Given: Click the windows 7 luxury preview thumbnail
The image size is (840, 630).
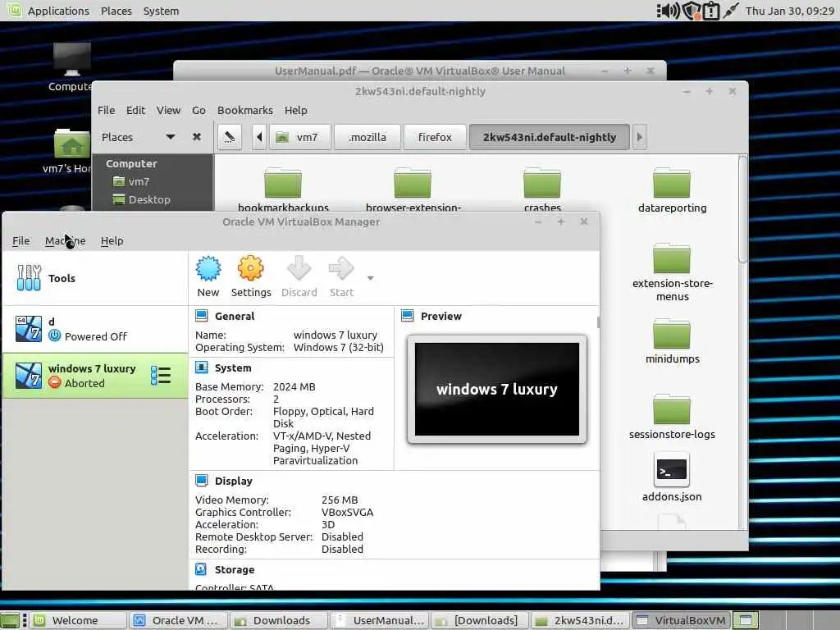Looking at the screenshot, I should coord(496,390).
